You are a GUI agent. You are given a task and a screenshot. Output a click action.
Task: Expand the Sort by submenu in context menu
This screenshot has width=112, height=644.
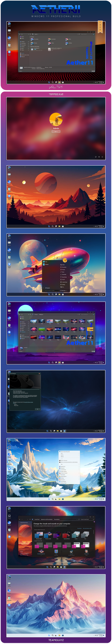pyautogui.click(x=69, y=455)
